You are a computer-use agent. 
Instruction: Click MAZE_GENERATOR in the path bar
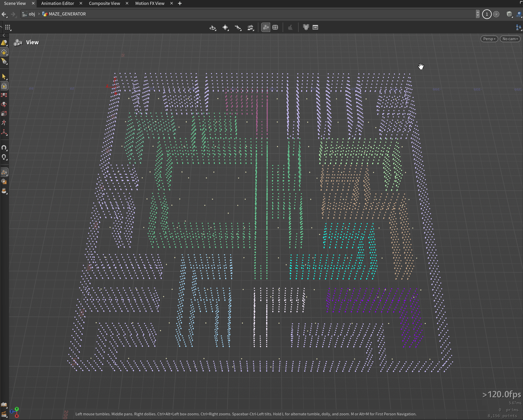[x=67, y=14]
